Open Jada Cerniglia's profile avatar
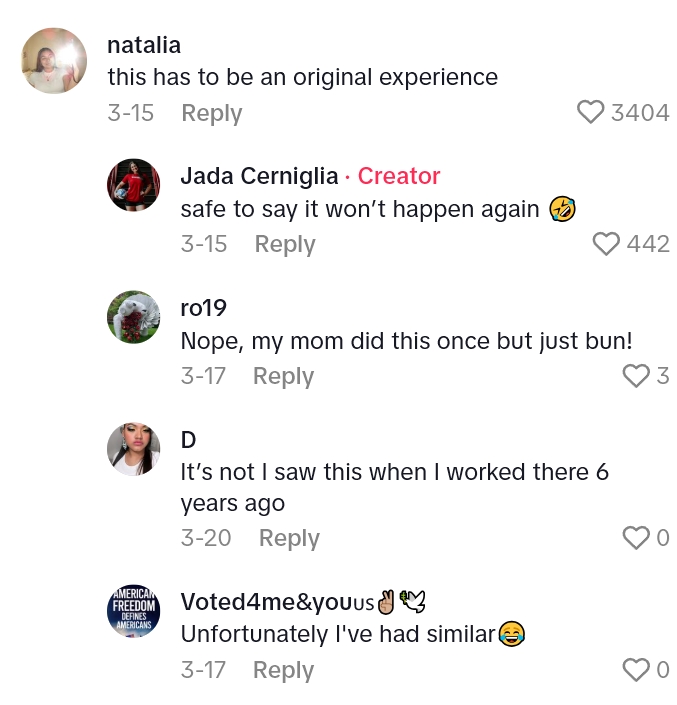 [x=133, y=185]
